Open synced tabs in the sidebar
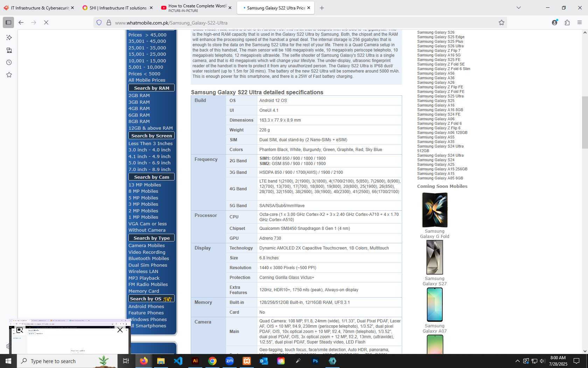This screenshot has width=588, height=368. 9,50
